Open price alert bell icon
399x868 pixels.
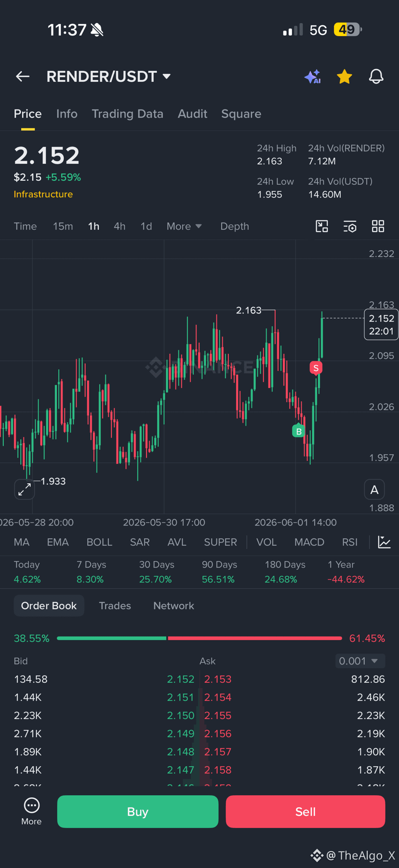pos(376,76)
